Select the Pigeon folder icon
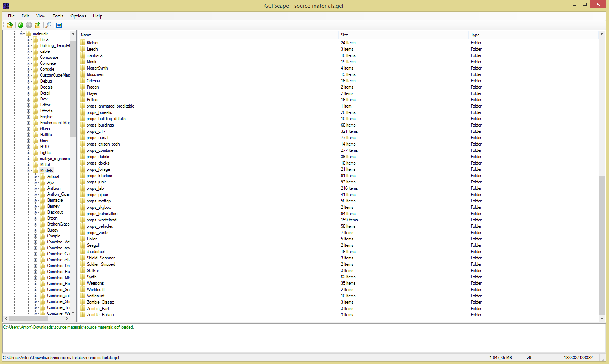 tap(83, 87)
